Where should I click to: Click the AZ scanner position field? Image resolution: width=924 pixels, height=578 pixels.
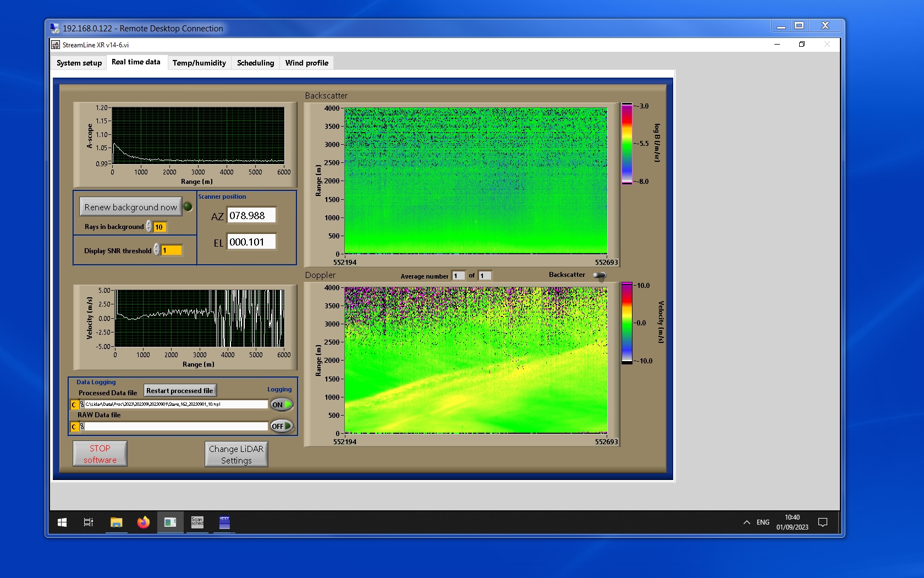pos(252,216)
